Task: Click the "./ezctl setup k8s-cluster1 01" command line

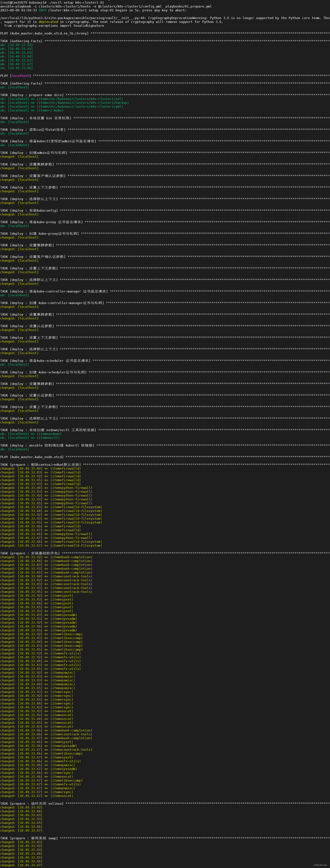Action: pos(52,2)
